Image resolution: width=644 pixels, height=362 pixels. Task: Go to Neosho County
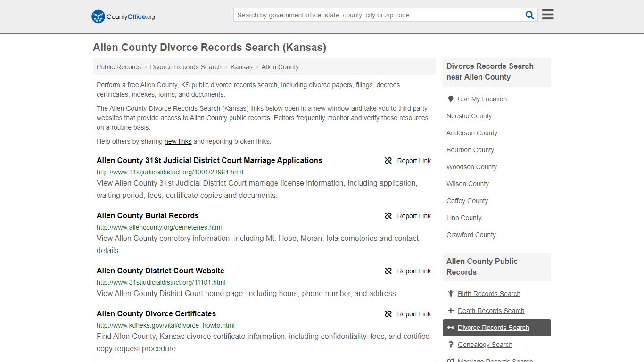(469, 116)
